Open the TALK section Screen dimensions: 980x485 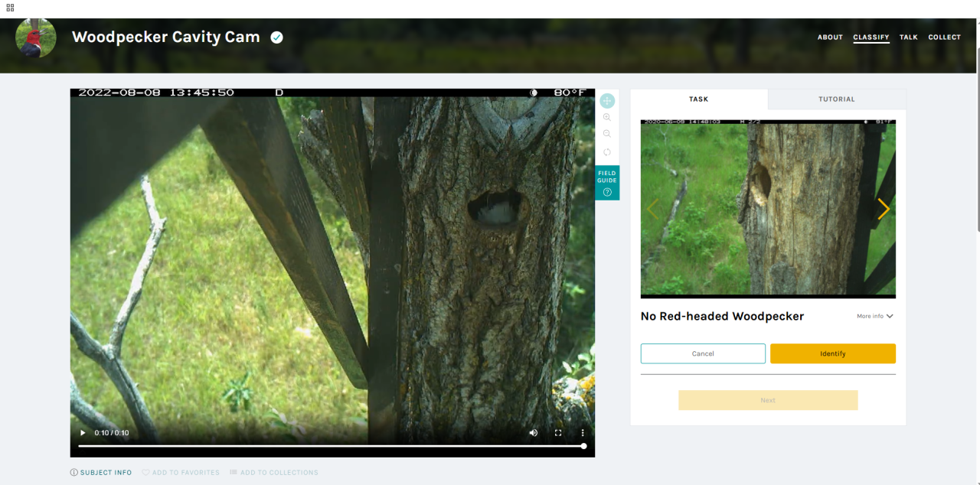909,37
